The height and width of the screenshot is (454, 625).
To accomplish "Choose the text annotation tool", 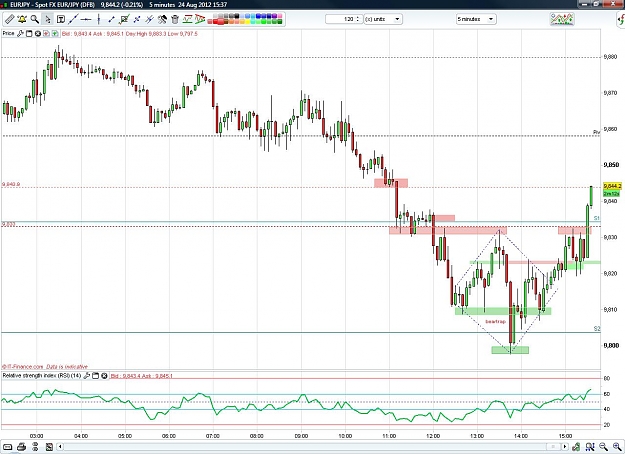I will click(61, 19).
